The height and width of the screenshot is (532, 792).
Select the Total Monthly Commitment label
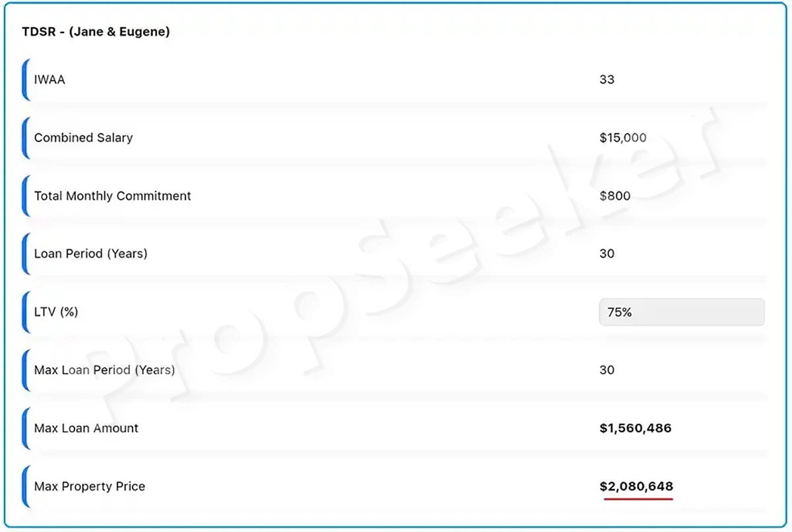tap(113, 196)
